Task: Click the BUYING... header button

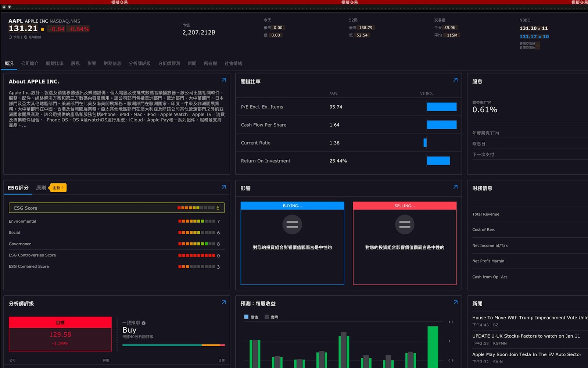Action: pos(293,206)
